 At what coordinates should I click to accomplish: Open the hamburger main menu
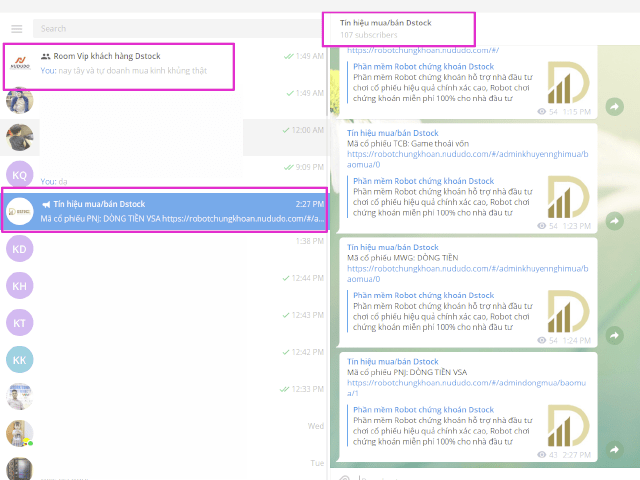(x=17, y=29)
